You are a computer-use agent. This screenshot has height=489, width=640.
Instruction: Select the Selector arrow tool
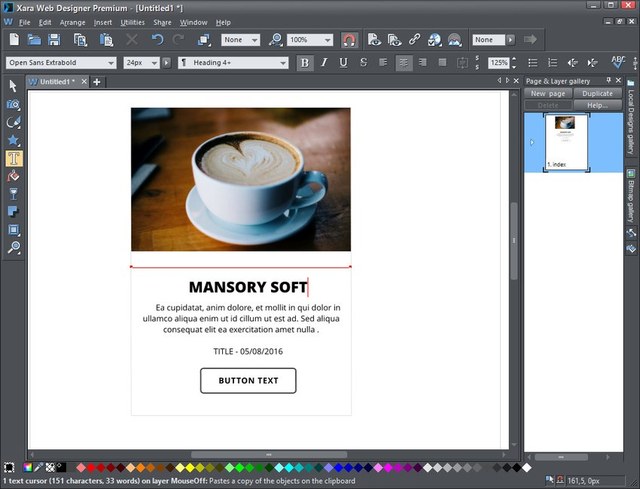click(x=14, y=86)
